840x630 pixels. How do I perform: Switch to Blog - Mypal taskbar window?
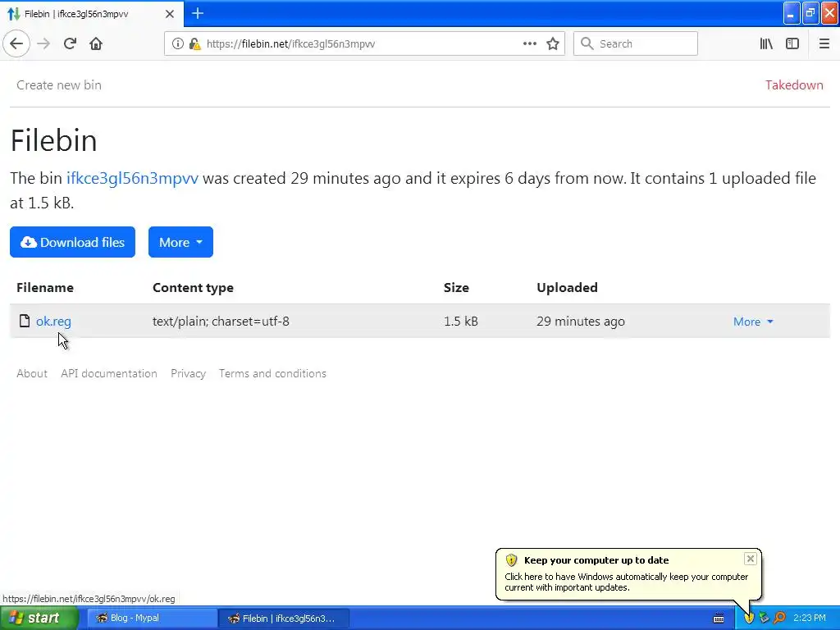coord(151,619)
